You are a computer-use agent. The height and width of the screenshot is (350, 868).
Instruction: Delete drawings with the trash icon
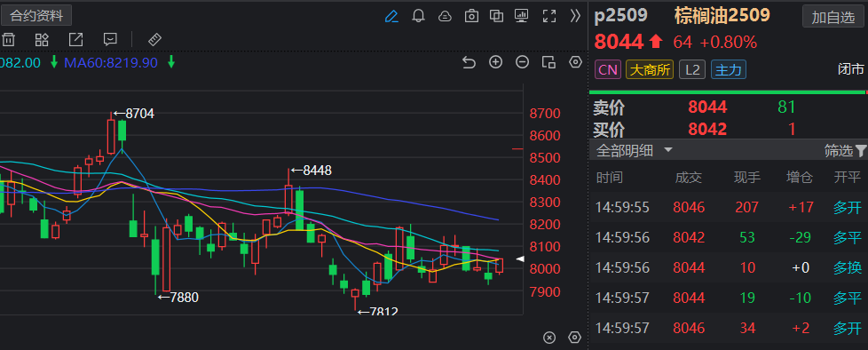point(8,39)
